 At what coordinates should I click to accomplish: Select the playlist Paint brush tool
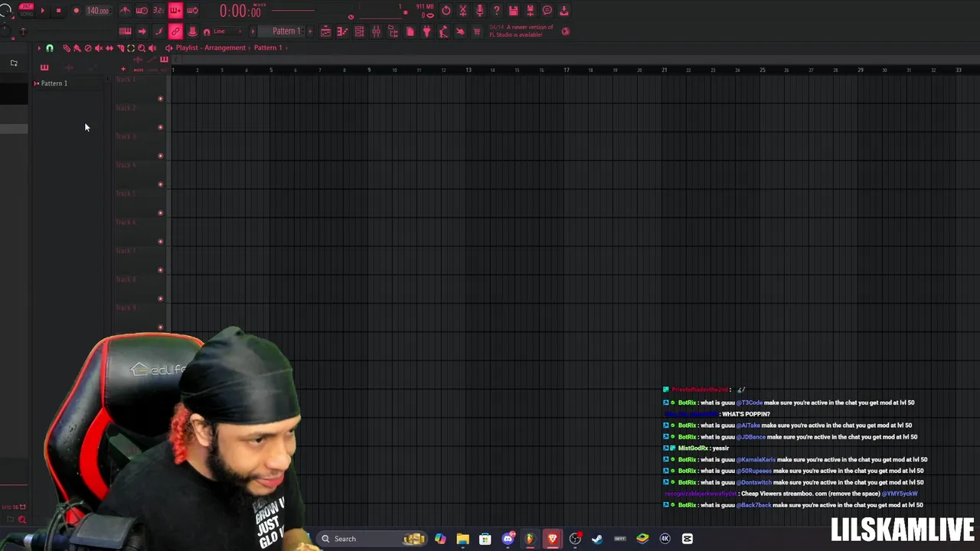tap(77, 47)
